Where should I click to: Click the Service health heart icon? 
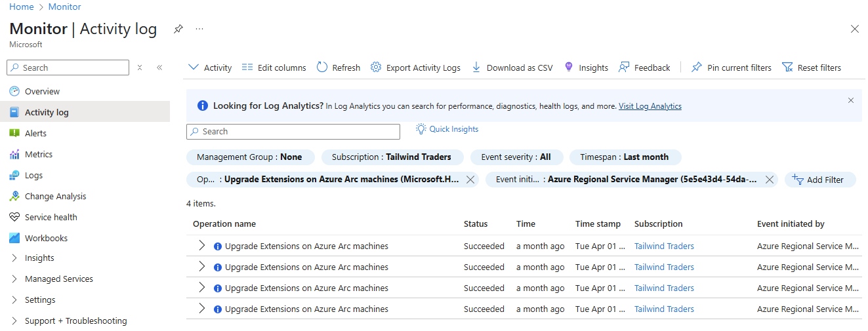click(x=14, y=217)
